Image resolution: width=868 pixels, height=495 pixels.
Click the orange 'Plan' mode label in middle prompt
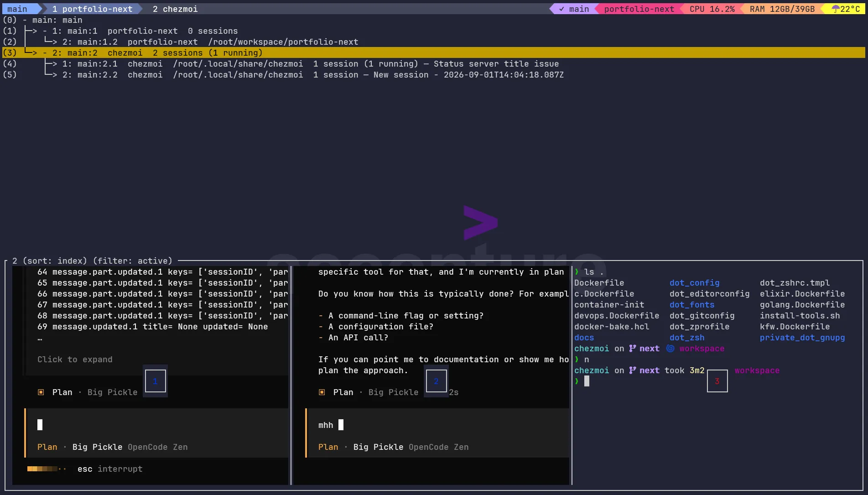[x=328, y=447]
